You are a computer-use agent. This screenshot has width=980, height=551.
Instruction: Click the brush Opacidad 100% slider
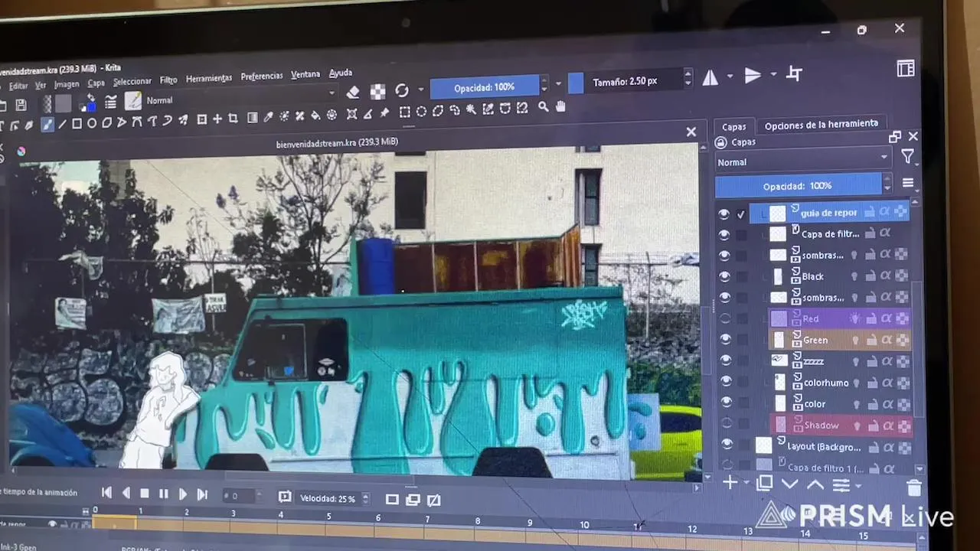tap(485, 87)
